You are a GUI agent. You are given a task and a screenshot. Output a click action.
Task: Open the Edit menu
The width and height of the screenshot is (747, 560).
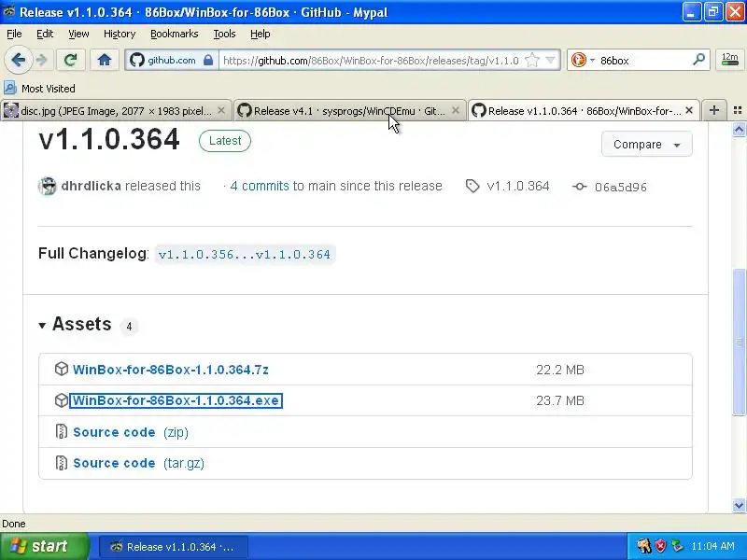coord(45,34)
